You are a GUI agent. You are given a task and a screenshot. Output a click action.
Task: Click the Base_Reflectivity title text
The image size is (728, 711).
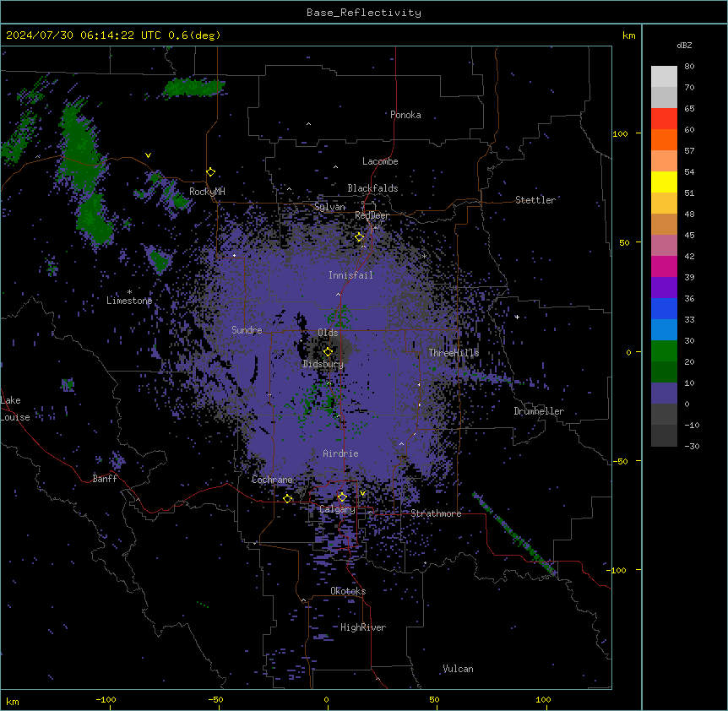click(364, 13)
